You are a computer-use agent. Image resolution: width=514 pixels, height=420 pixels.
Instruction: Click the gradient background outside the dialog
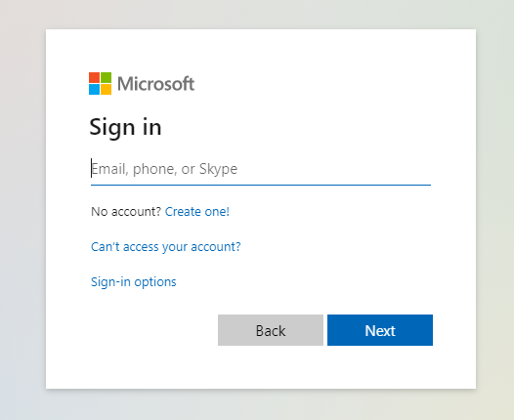[22, 210]
